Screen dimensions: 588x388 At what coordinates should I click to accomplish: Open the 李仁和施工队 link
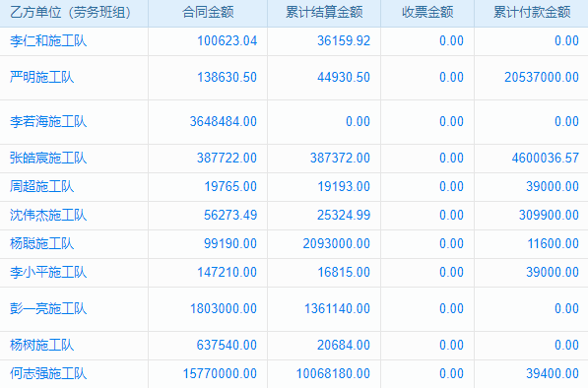(48, 40)
